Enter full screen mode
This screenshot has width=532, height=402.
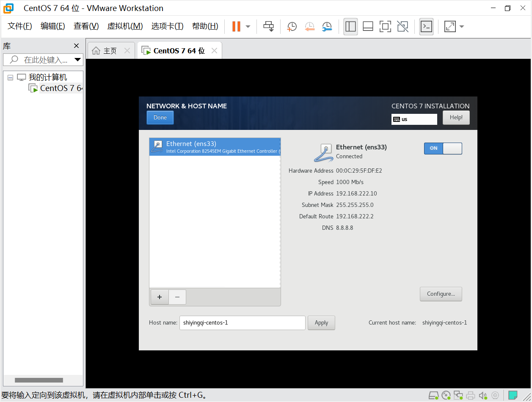point(385,26)
